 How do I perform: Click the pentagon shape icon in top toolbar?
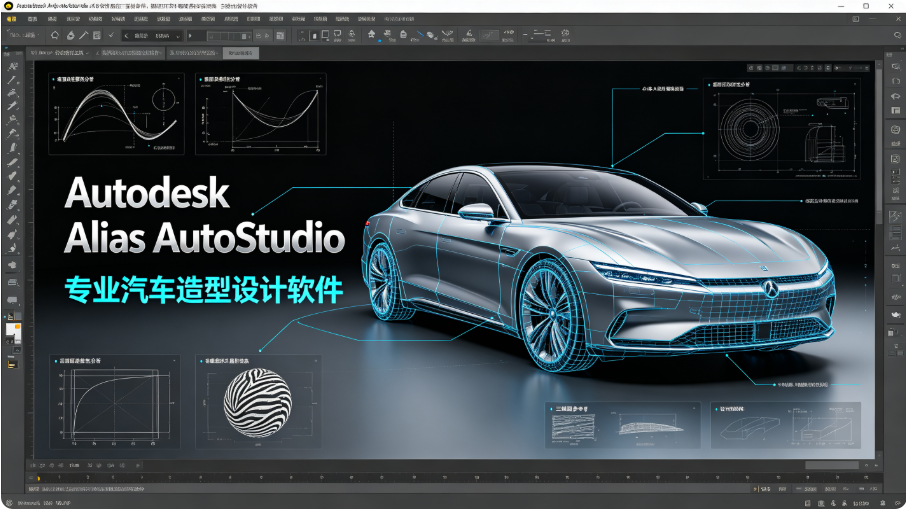click(x=55, y=35)
